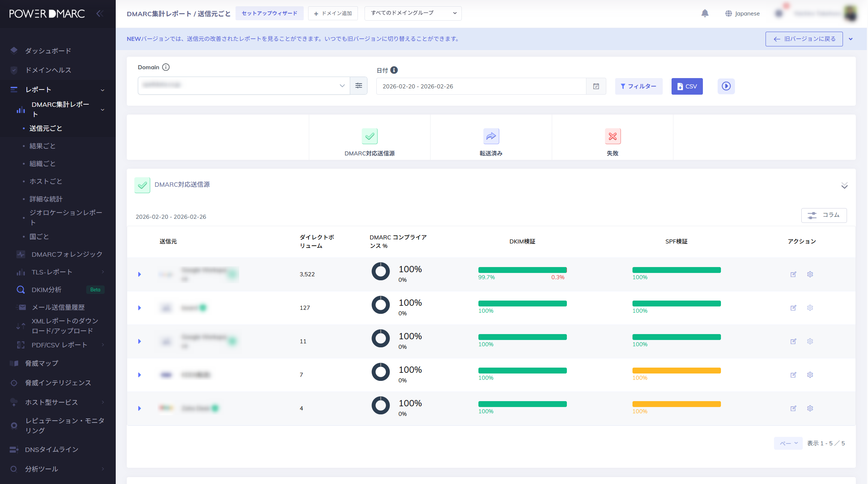The width and height of the screenshot is (868, 484).
Task: Download the report as CSV
Action: pos(687,86)
